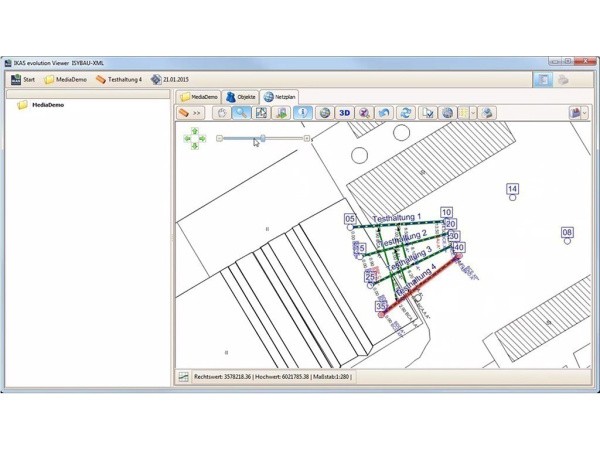The width and height of the screenshot is (600, 450).
Task: Click the zoom slider handle
Action: pos(262,138)
